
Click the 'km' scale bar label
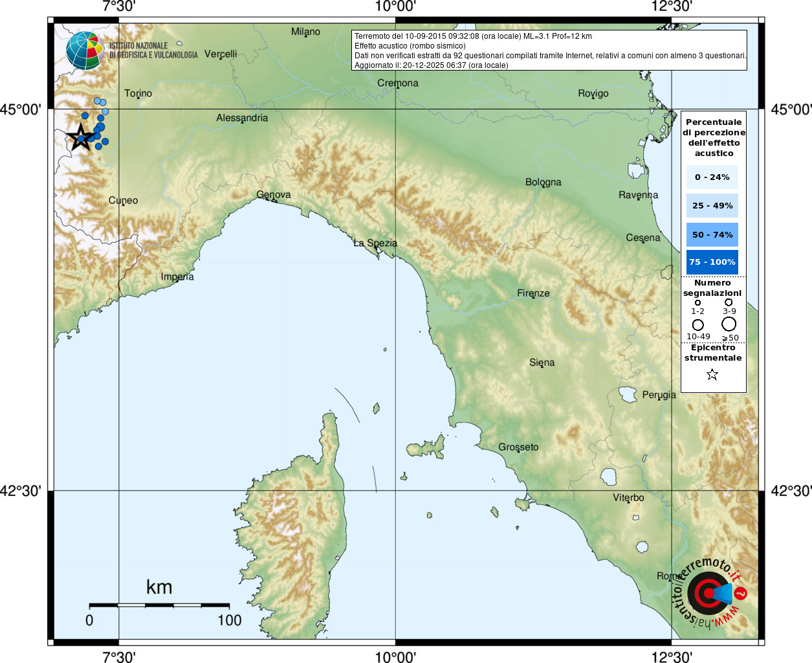point(159,587)
